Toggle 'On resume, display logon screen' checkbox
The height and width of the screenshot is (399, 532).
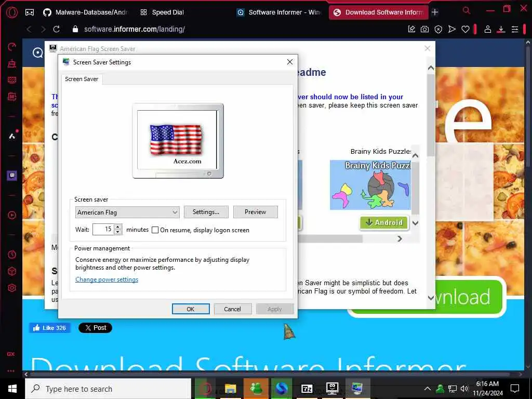155,230
